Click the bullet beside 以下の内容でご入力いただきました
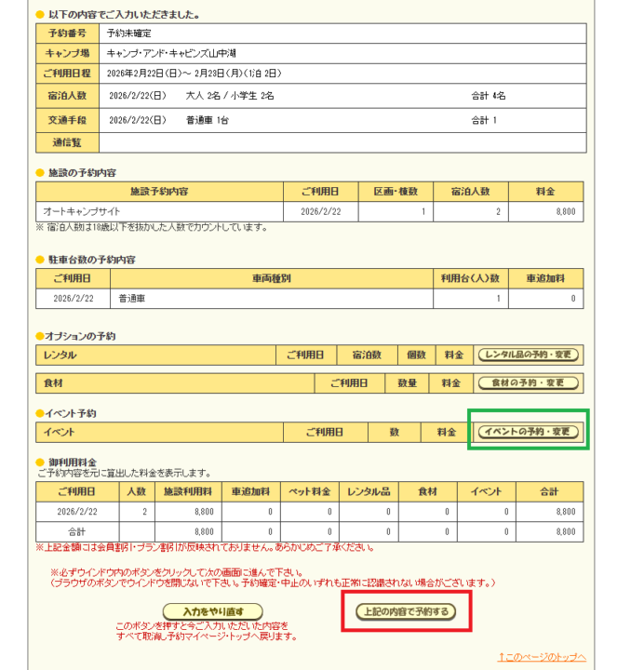This screenshot has height=670, width=644. point(39,15)
